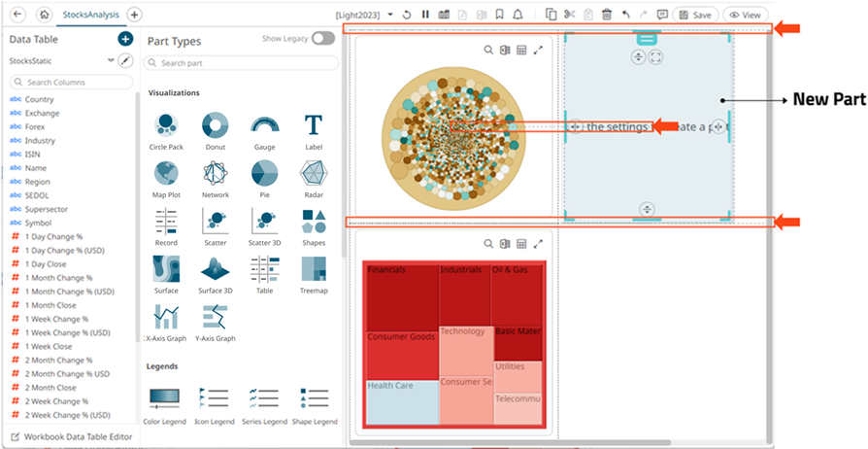Click the View button
Image resolution: width=868 pixels, height=449 pixels.
point(745,15)
